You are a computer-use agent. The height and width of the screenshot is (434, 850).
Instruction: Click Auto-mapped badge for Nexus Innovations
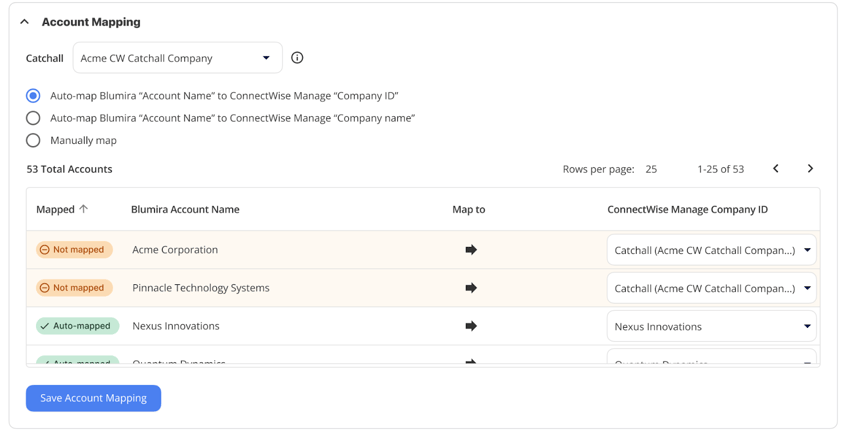(x=77, y=326)
